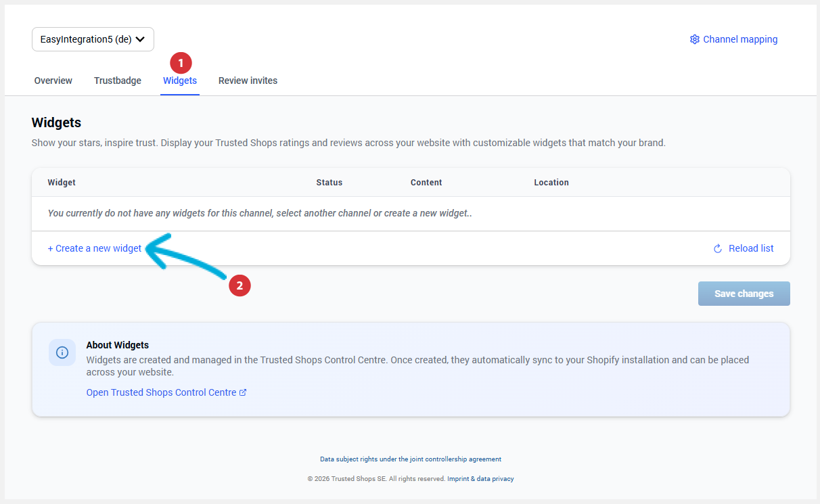Click the info icon in About Widgets
This screenshot has width=820, height=504.
coord(62,352)
